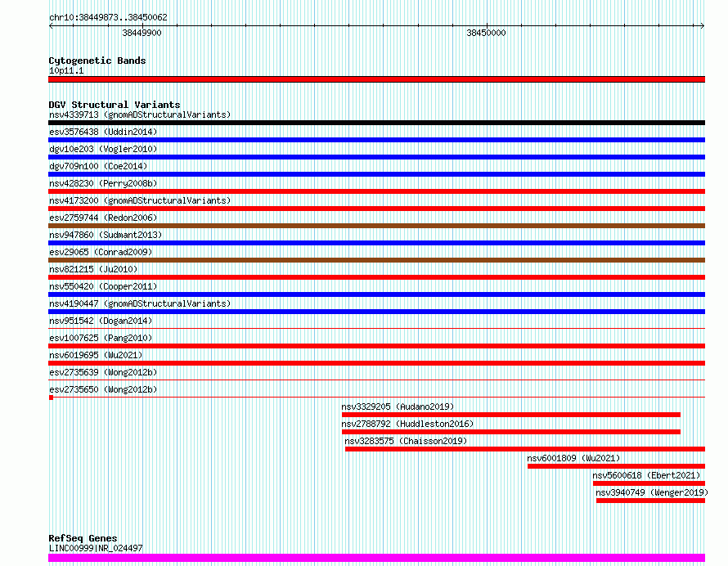The width and height of the screenshot is (728, 566).
Task: Open esv3576438 (Uddin2014) variant label
Action: click(103, 132)
